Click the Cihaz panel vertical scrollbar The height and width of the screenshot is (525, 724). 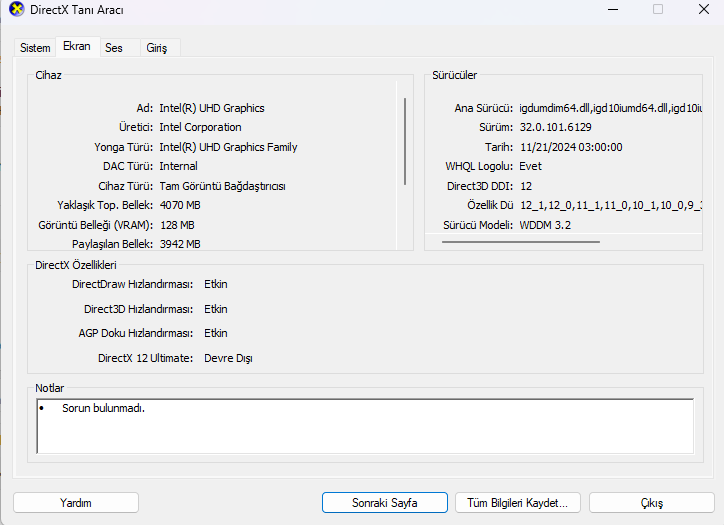(x=405, y=141)
